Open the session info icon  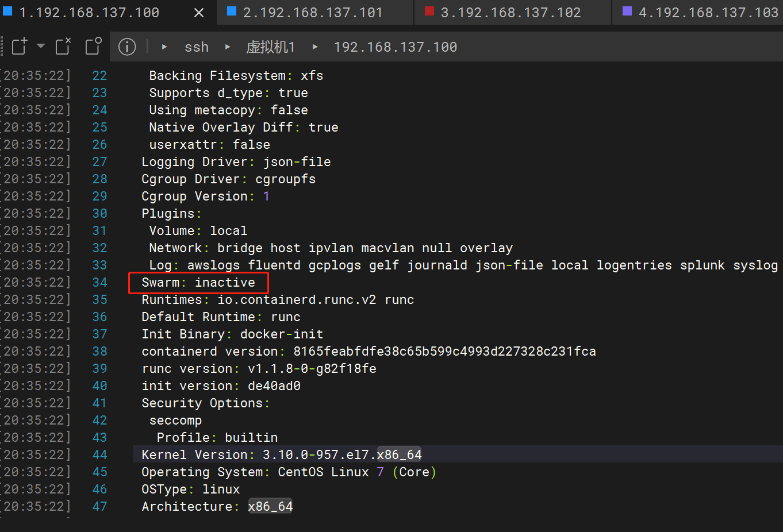point(127,47)
